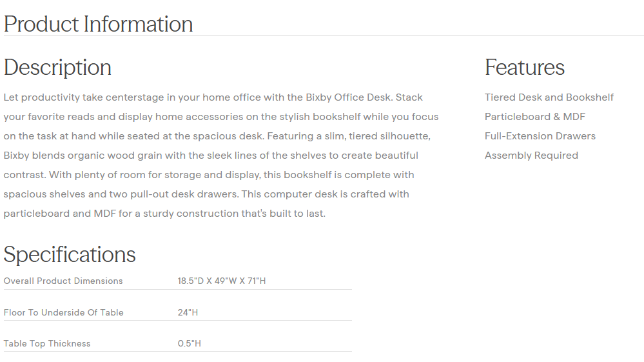Screen dimensions: 644x362
Task: Select the Particleboard & MDF feature
Action: [x=534, y=117]
